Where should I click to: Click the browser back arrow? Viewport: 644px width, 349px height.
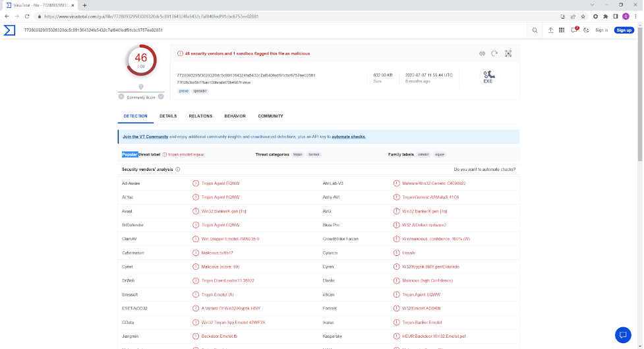7,16
